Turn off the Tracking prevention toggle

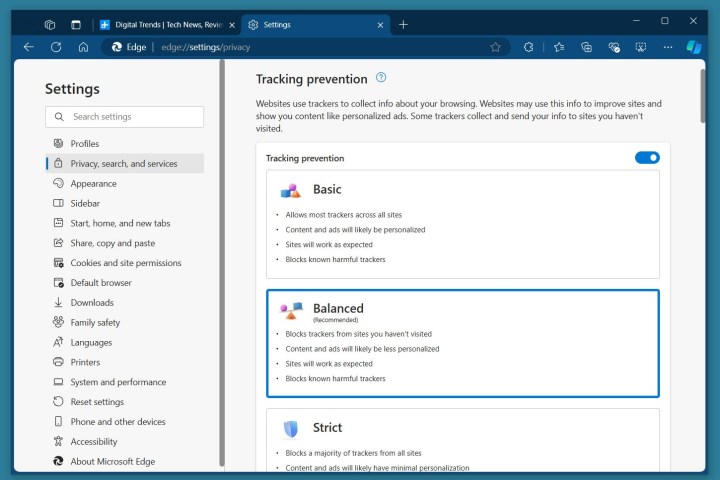coord(647,157)
